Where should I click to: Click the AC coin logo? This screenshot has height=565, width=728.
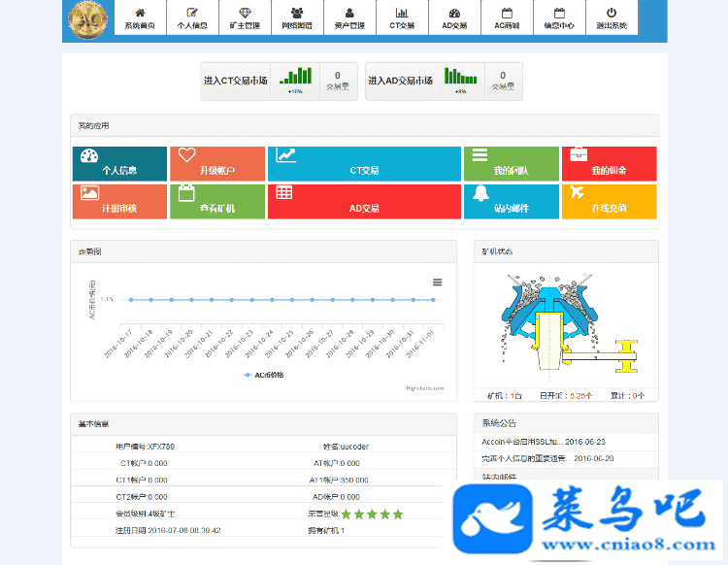click(88, 18)
